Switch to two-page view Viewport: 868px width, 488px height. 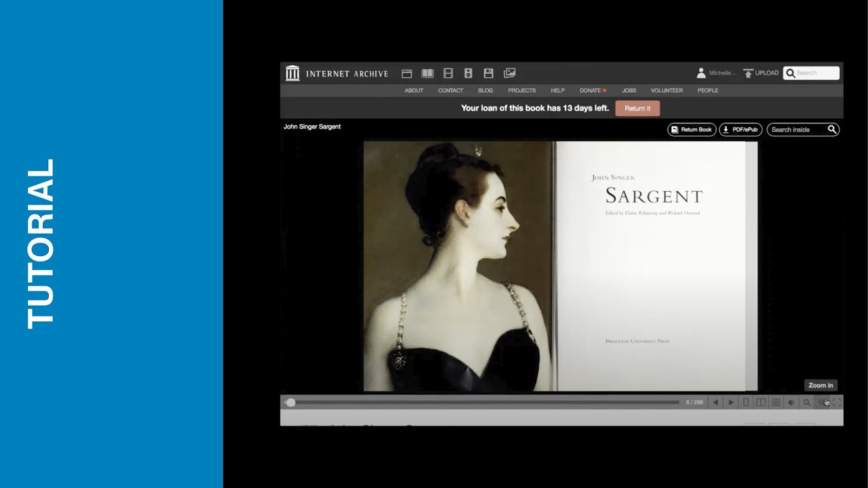761,403
